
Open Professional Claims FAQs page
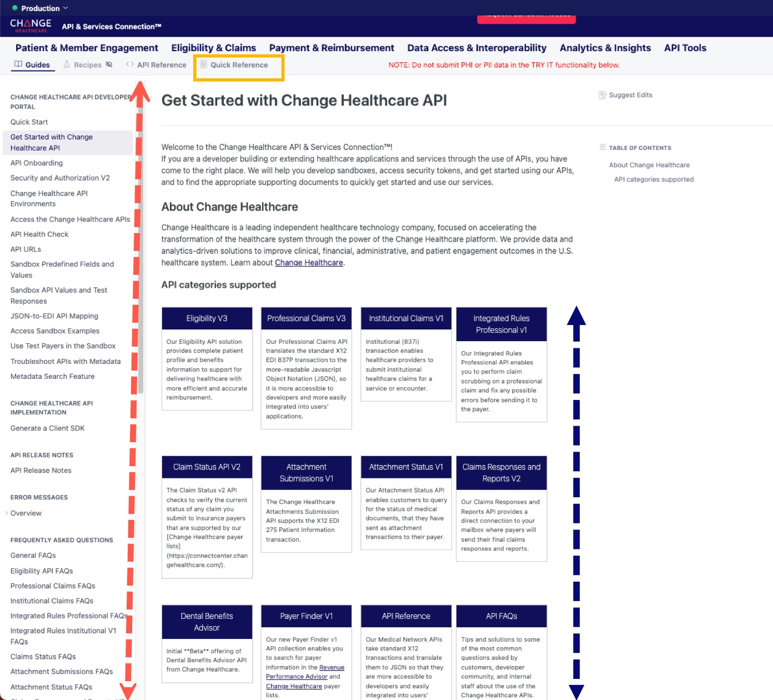point(53,586)
